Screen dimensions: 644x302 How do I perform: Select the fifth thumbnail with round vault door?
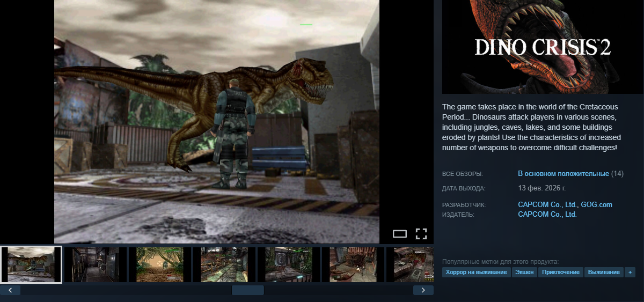tap(289, 264)
